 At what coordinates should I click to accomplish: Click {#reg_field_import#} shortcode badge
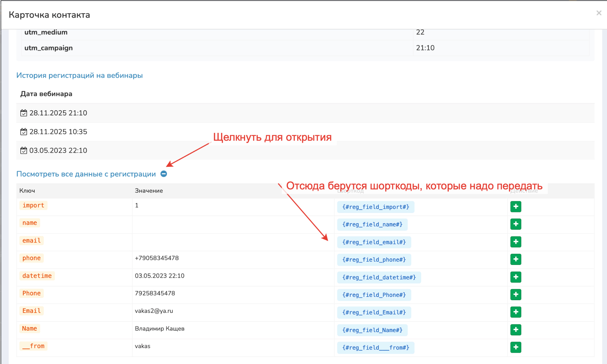coord(376,207)
